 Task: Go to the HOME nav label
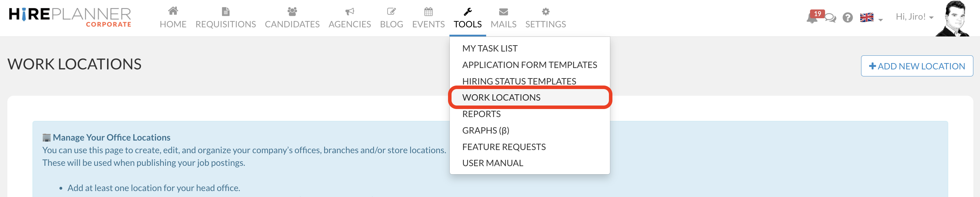[x=173, y=24]
